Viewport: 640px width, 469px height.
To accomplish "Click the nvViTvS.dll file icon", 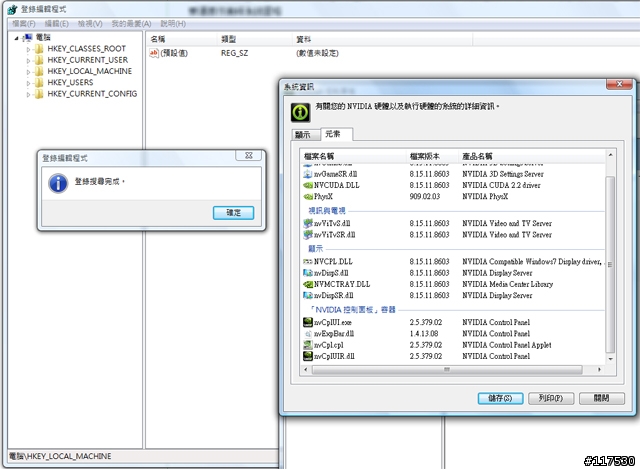I will [x=308, y=224].
